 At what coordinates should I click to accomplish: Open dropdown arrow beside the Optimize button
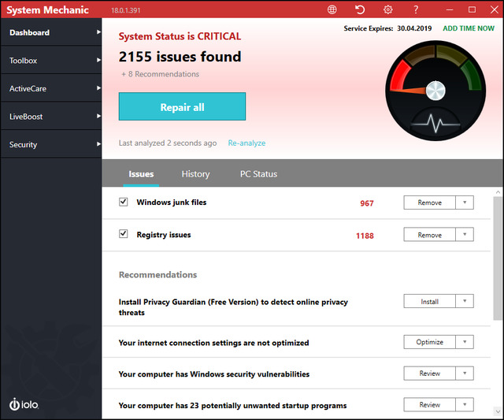465,342
